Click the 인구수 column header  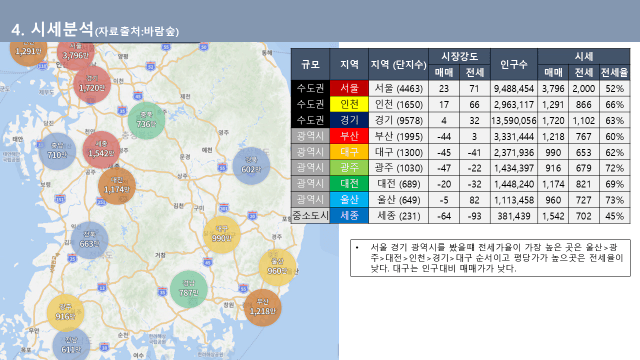tap(514, 64)
